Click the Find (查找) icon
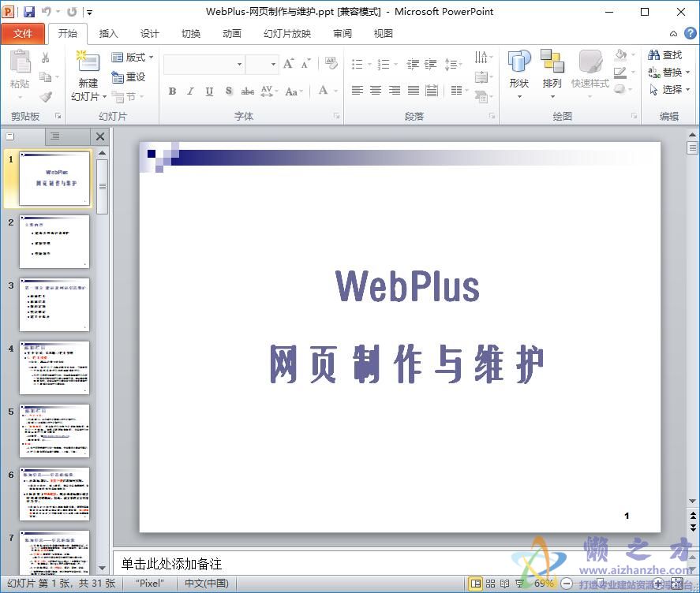The height and width of the screenshot is (593, 700). 668,55
